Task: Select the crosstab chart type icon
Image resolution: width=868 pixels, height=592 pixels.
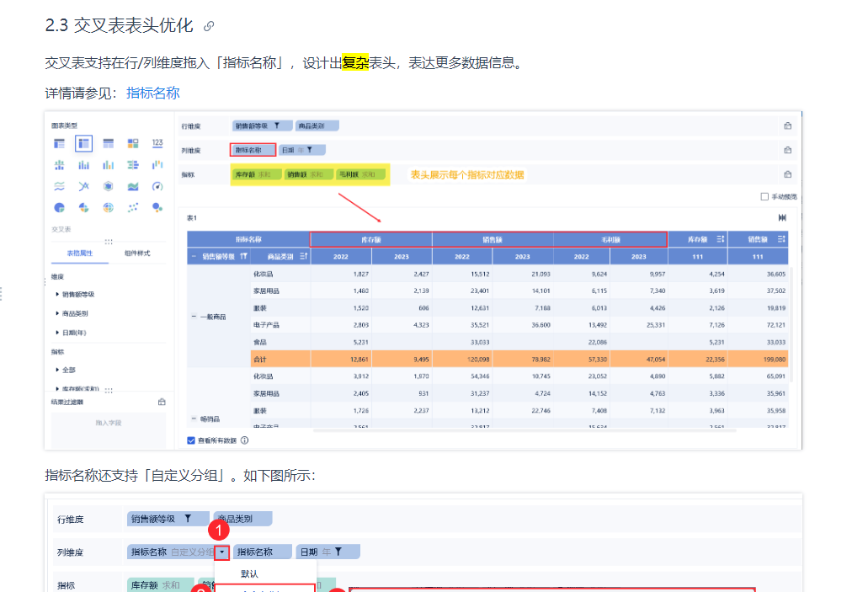Action: click(x=83, y=143)
